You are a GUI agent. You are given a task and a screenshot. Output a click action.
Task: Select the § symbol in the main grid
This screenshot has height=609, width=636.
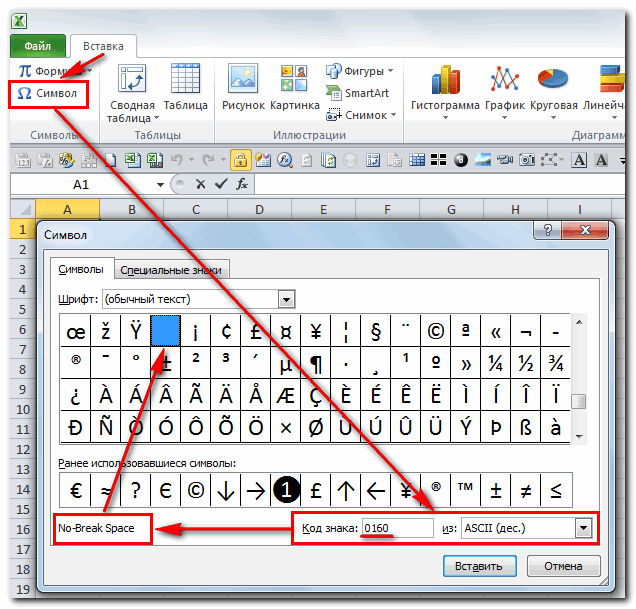(x=376, y=331)
